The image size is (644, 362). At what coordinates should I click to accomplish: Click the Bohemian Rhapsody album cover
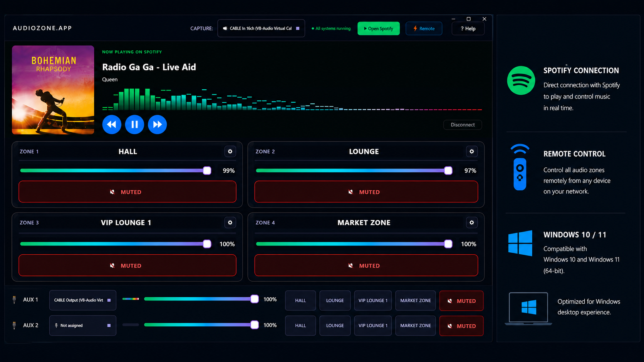(53, 90)
